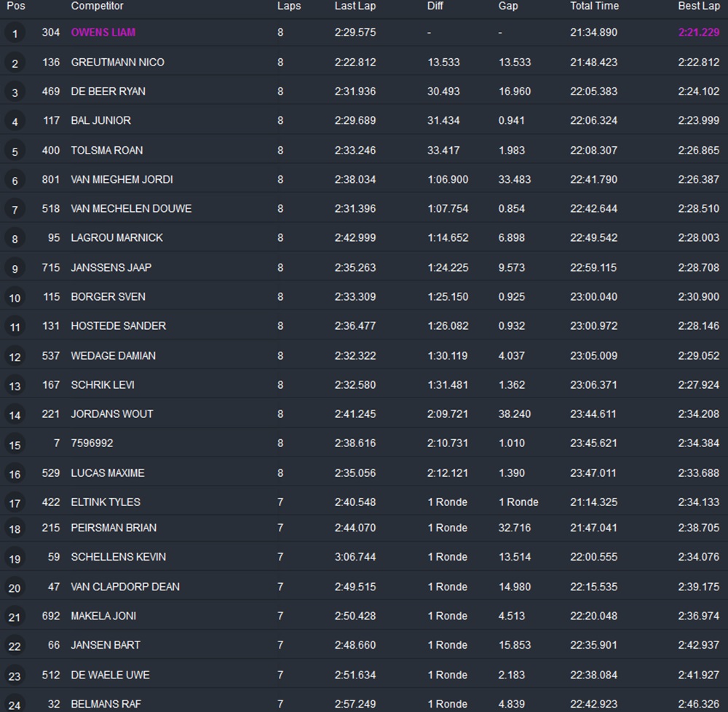Sort by the Laps column header

click(289, 6)
